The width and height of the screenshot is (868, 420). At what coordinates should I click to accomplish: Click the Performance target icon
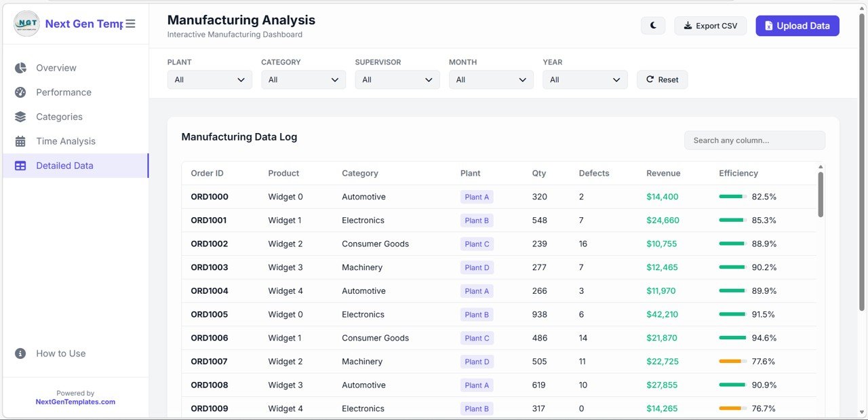click(20, 92)
